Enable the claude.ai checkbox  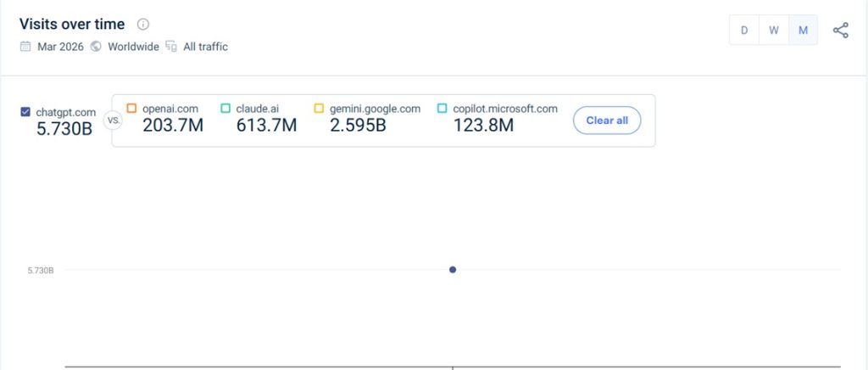coord(225,109)
